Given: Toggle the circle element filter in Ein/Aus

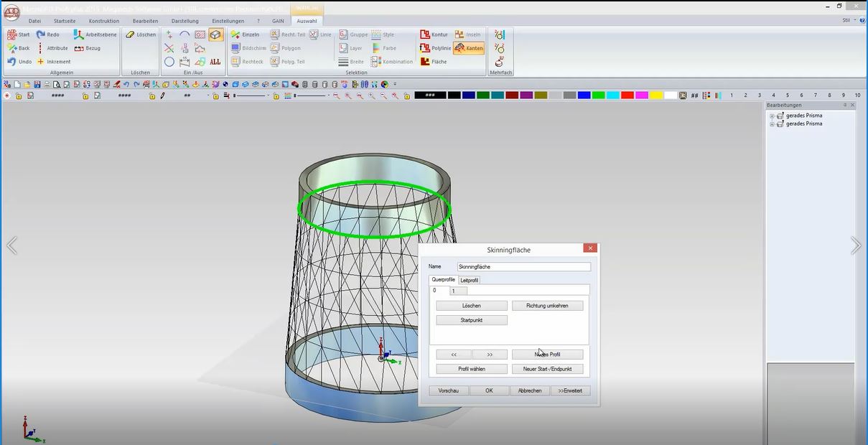Looking at the screenshot, I should [x=169, y=62].
